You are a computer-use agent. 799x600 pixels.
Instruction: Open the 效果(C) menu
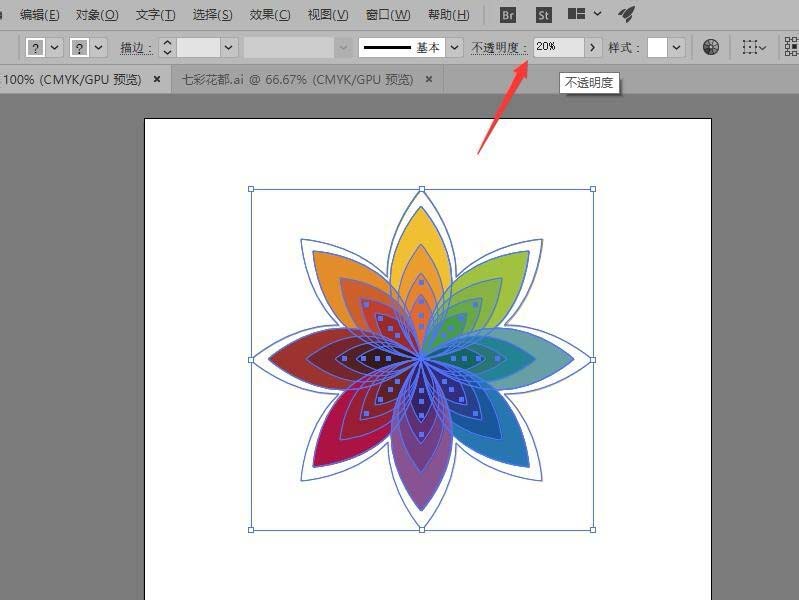270,15
